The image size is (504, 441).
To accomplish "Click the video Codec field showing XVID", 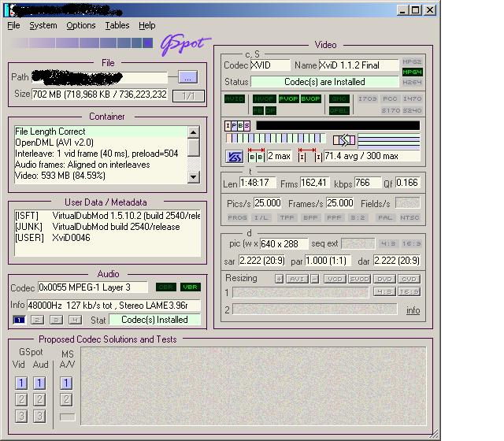I will pyautogui.click(x=270, y=65).
